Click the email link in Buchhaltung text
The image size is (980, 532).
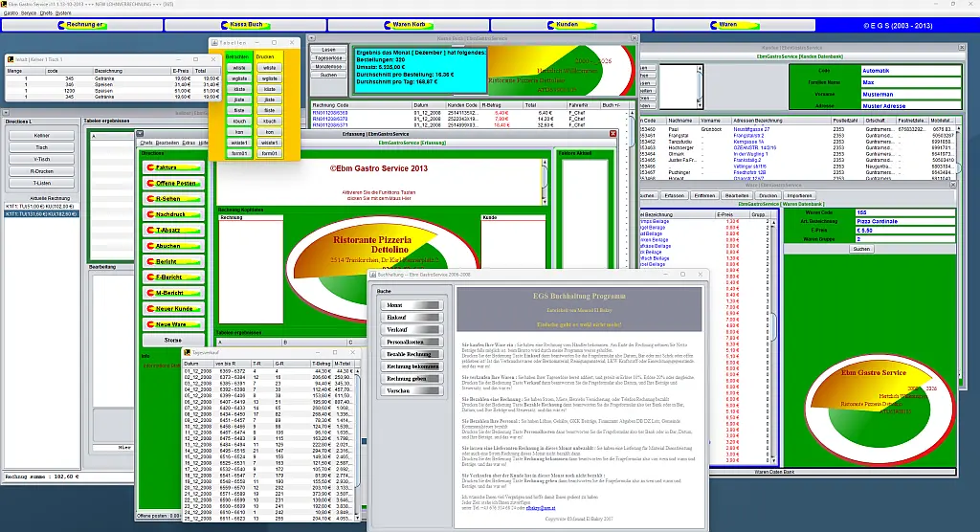click(x=540, y=508)
